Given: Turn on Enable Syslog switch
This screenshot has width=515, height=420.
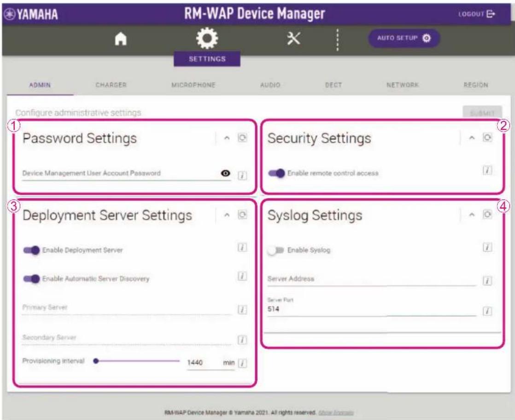Looking at the screenshot, I should pyautogui.click(x=276, y=250).
